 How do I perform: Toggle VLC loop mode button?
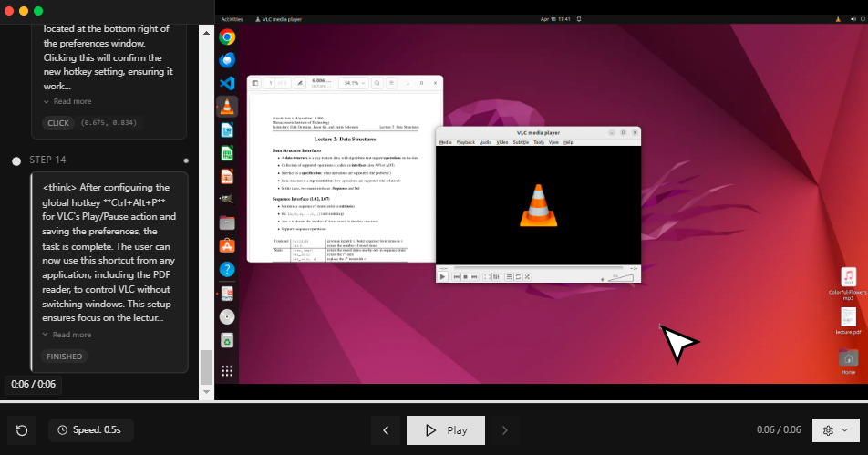point(518,276)
